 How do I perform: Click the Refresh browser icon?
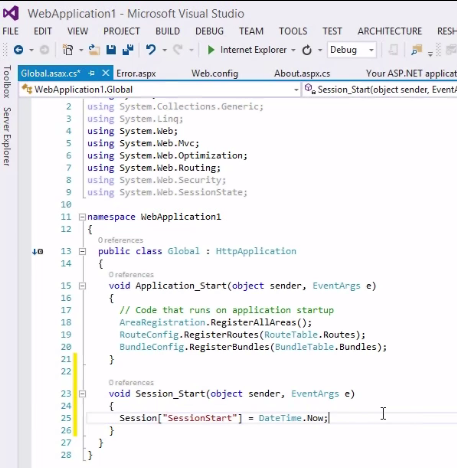[307, 50]
